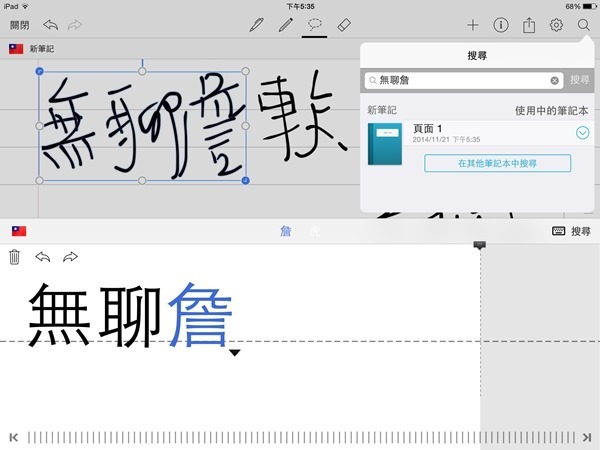Image resolution: width=600 pixels, height=450 pixels.
Task: Tap the Taiwan flag next to 新筆記
Action: (x=16, y=49)
